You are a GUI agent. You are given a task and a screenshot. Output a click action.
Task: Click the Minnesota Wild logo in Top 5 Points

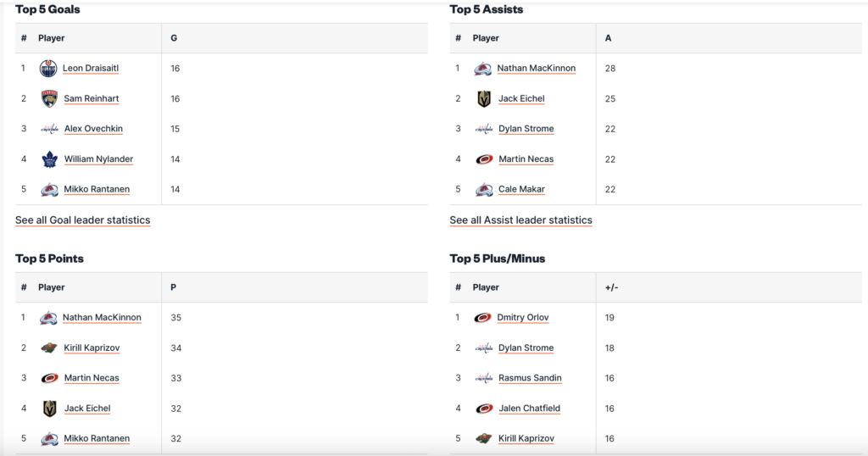pos(49,348)
